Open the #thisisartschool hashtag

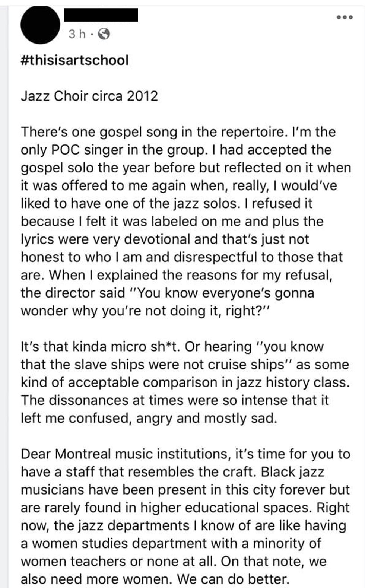(74, 60)
